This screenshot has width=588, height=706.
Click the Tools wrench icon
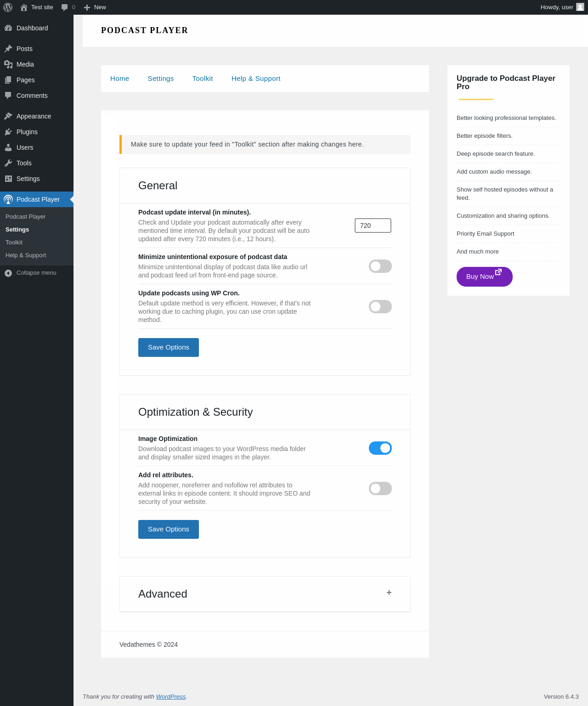8,163
